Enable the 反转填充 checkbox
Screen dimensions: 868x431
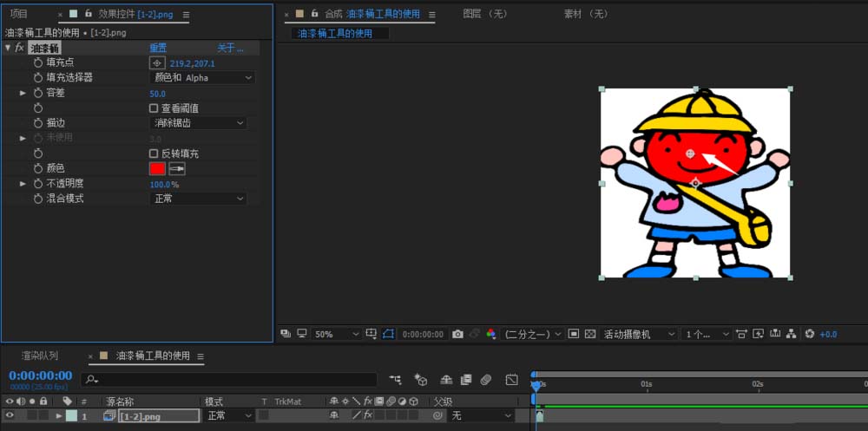pyautogui.click(x=154, y=153)
